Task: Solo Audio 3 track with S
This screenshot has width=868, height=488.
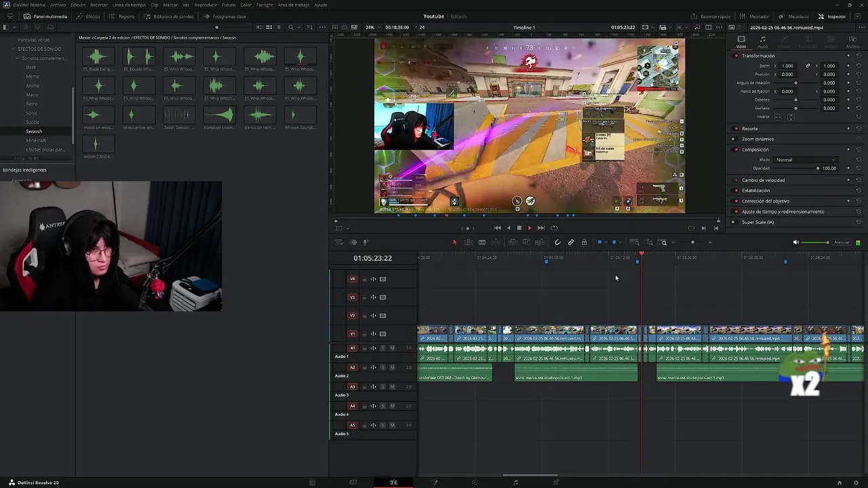Action: pyautogui.click(x=382, y=387)
